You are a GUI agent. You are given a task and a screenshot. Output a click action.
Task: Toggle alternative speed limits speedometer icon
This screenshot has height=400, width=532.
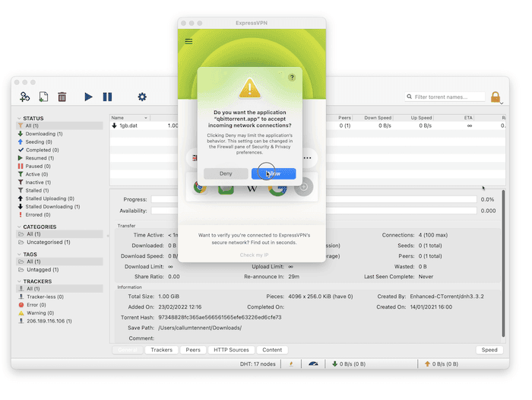click(313, 364)
